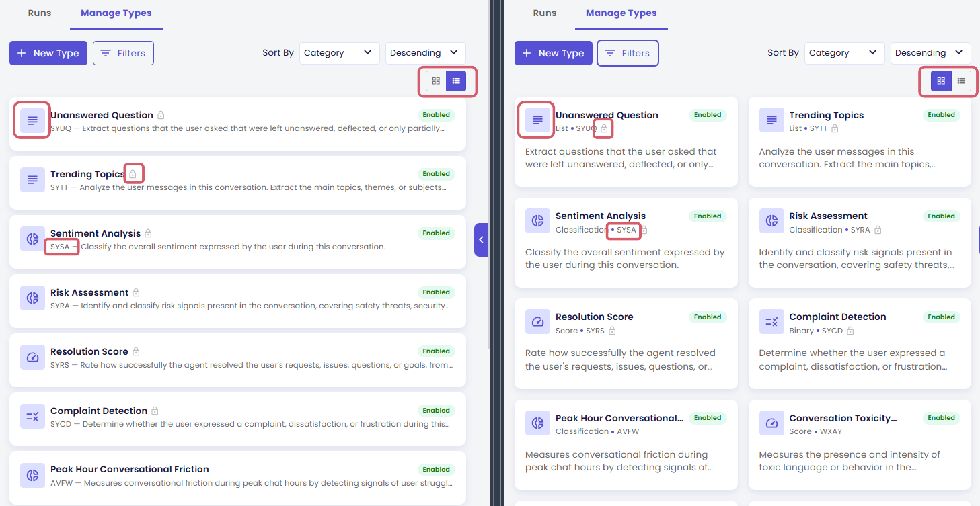Click Trending Topics icon in right grid panel
Viewport: 980px width, 506px height.
771,120
